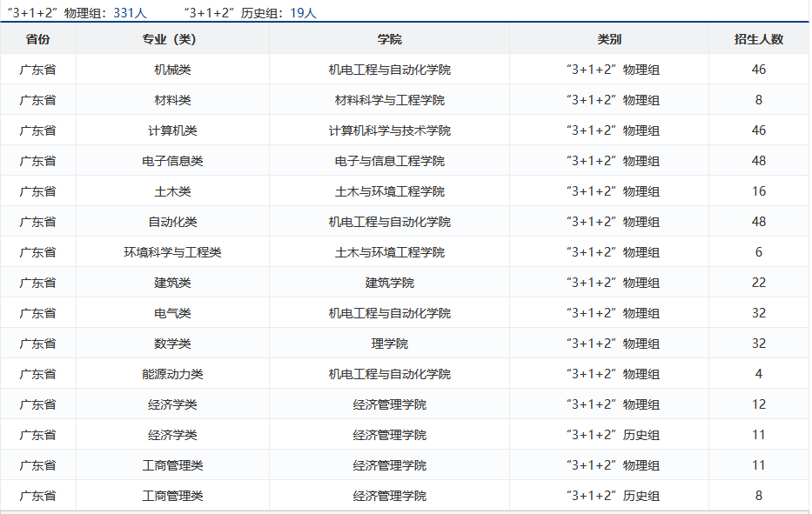Click the 能源动力类 major cell
The height and width of the screenshot is (514, 812).
coord(172,374)
